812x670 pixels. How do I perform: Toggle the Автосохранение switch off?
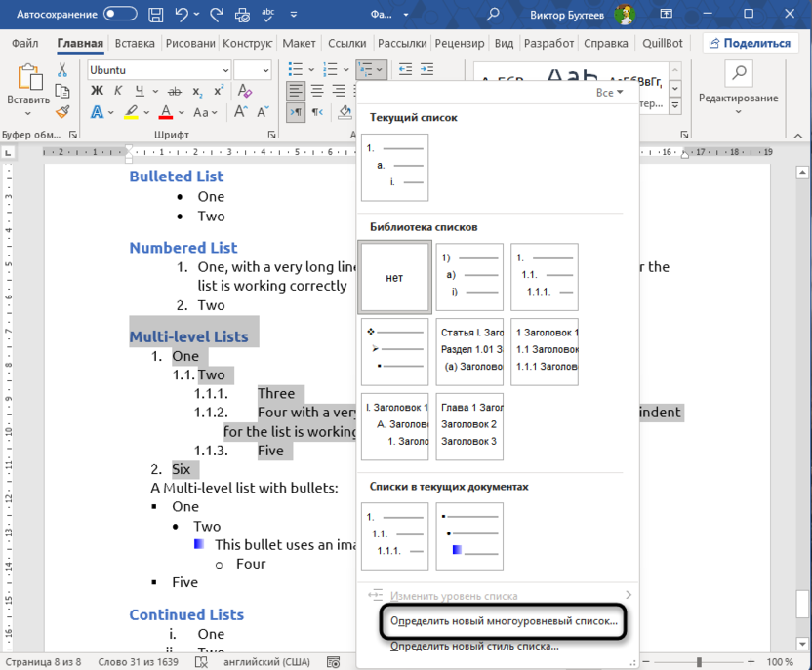119,15
